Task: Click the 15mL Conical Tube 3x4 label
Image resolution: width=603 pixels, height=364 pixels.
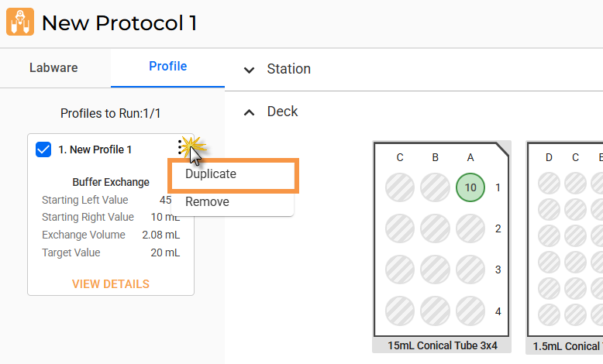Action: (442, 345)
